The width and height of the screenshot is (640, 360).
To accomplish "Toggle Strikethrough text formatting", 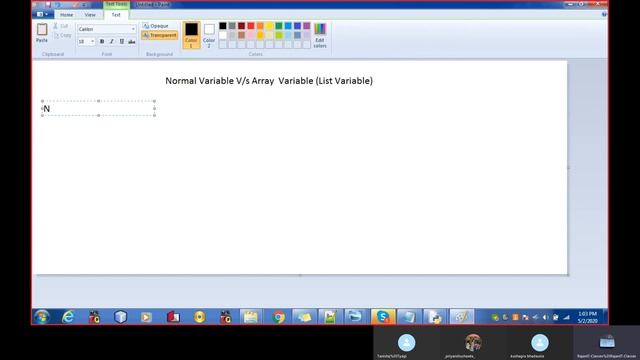I will (131, 41).
